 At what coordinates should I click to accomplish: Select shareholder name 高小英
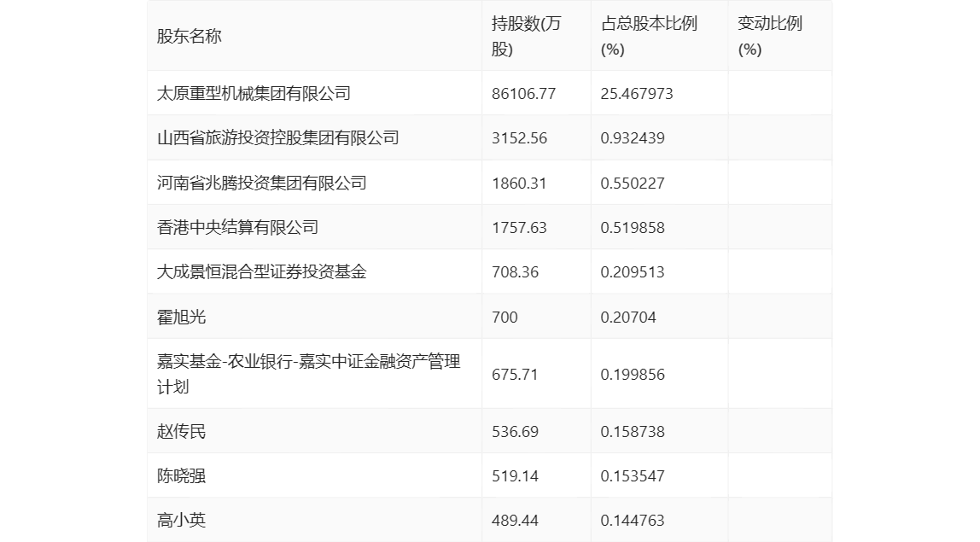(x=181, y=520)
